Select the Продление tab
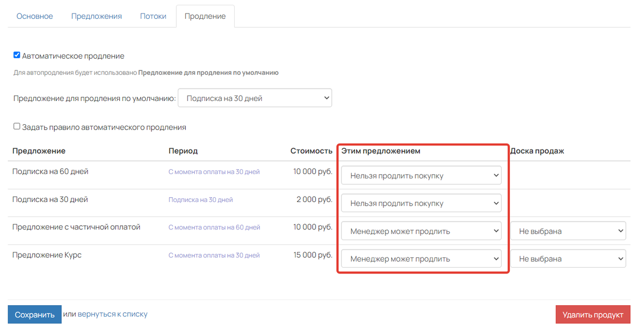 tap(205, 17)
